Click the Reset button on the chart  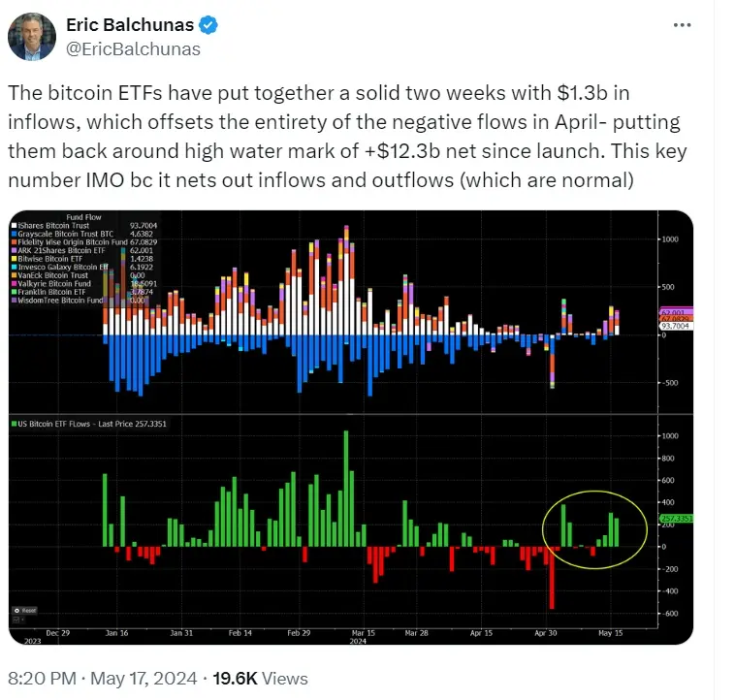[24, 611]
